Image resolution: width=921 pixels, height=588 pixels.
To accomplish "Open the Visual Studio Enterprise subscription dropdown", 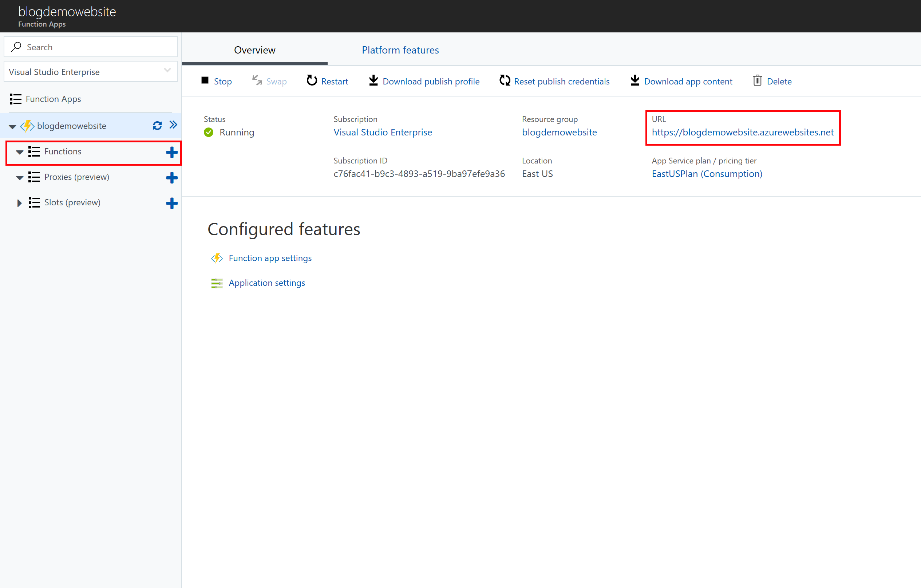I will tap(91, 71).
